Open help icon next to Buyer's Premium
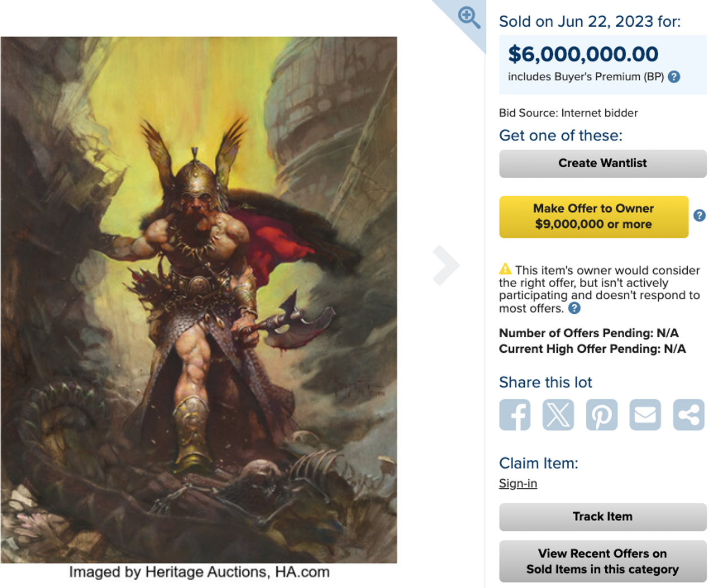This screenshot has width=714, height=588. pyautogui.click(x=674, y=77)
